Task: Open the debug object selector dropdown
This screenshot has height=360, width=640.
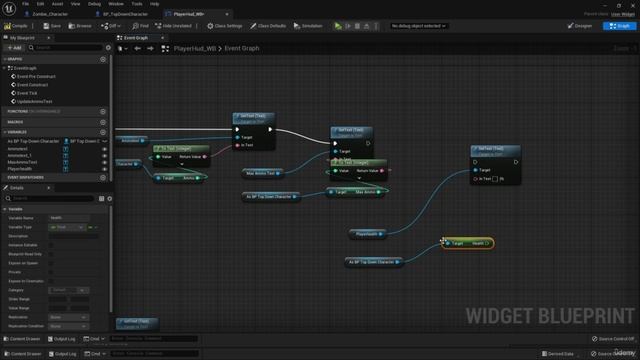Action: [418, 26]
